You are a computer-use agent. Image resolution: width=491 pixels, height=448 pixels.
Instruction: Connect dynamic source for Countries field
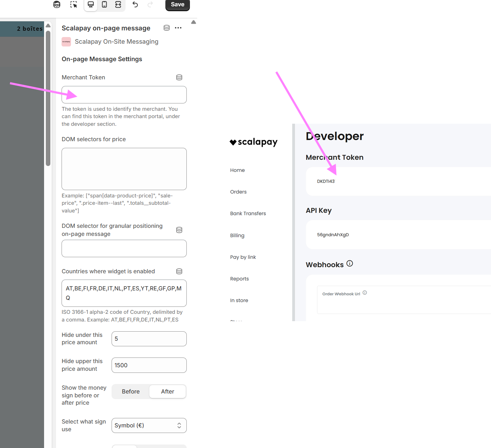(x=179, y=272)
